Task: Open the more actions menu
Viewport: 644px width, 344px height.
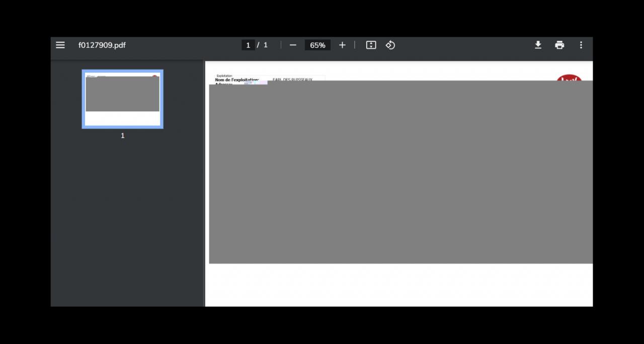Action: 581,45
